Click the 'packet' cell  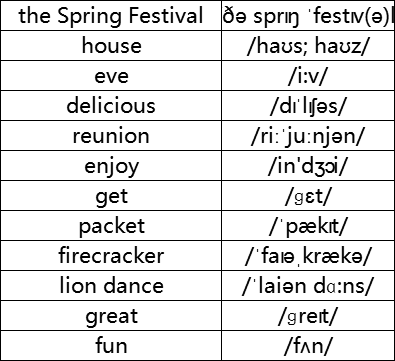click(x=111, y=225)
